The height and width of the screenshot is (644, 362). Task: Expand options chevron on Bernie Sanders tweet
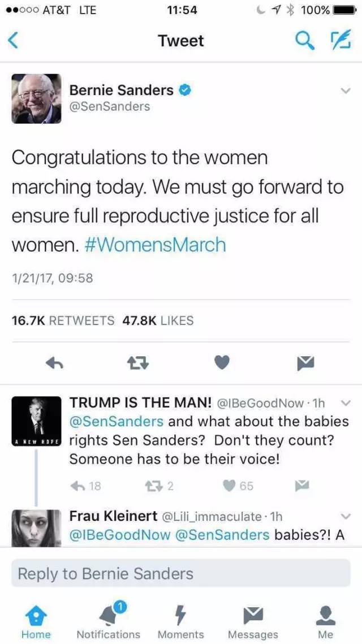[345, 91]
